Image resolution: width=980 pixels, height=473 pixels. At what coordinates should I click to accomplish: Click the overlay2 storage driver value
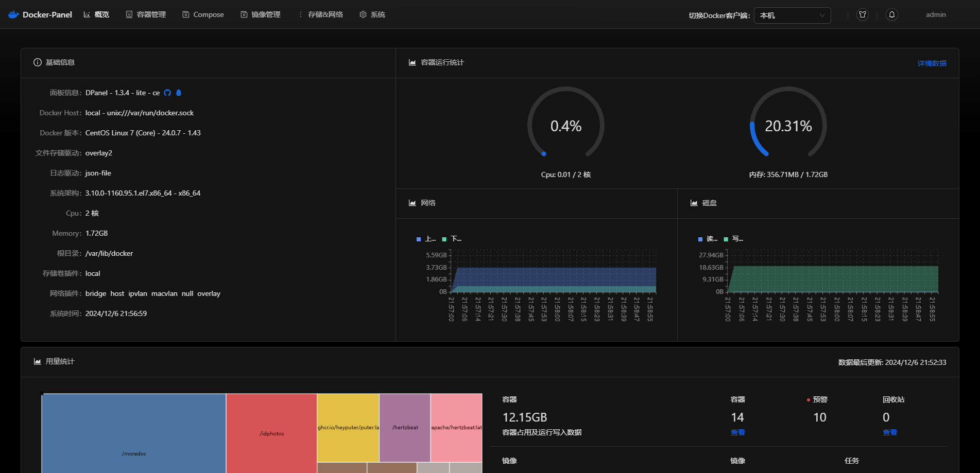(99, 153)
